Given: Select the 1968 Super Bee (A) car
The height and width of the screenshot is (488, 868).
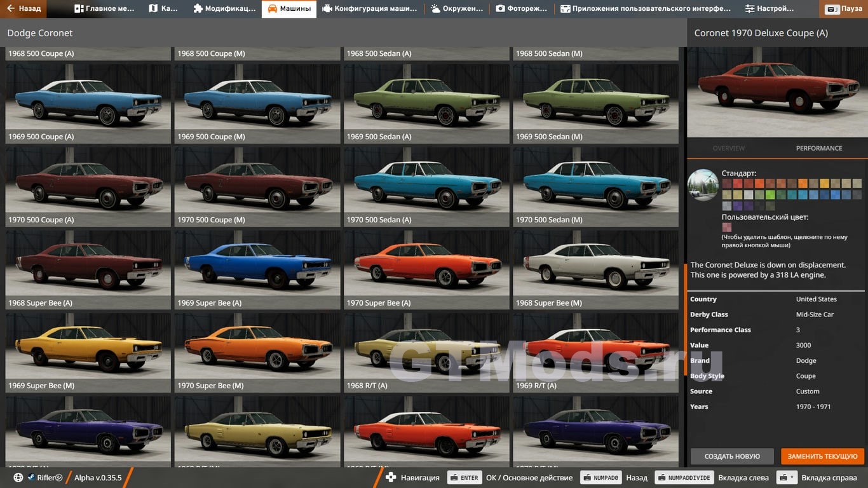Looking at the screenshot, I should [x=88, y=271].
